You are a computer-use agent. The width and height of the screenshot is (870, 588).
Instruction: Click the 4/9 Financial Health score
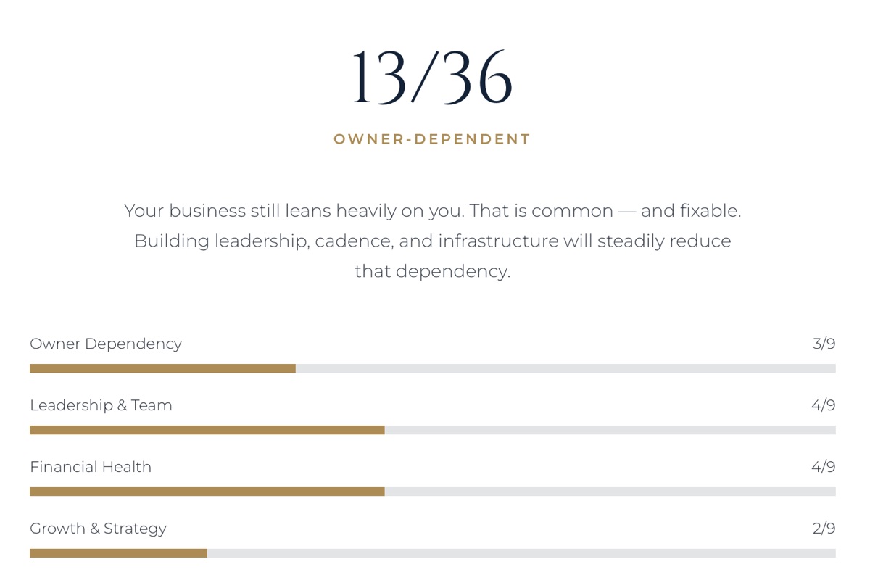point(824,467)
